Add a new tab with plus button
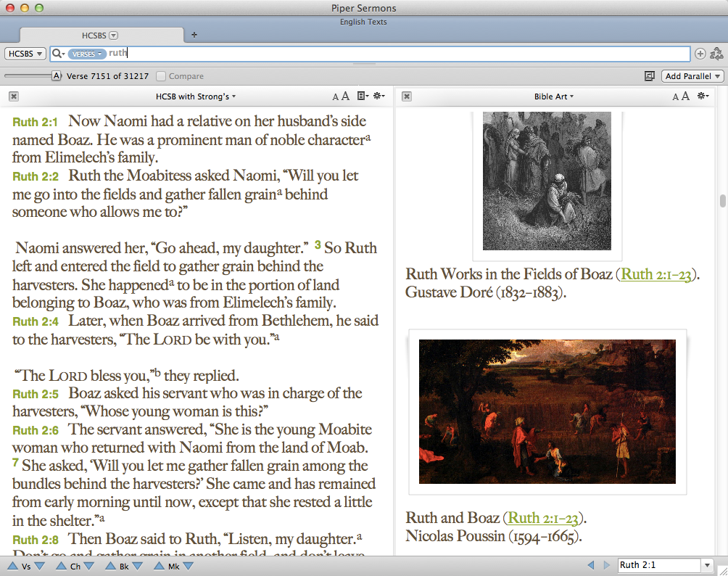The height and width of the screenshot is (576, 728). (194, 35)
